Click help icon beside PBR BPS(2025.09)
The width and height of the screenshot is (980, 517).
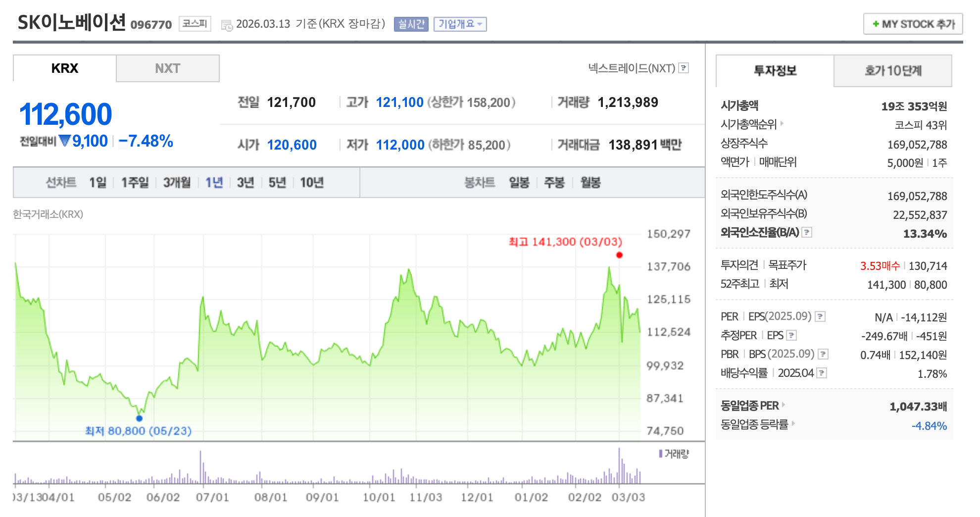click(823, 354)
